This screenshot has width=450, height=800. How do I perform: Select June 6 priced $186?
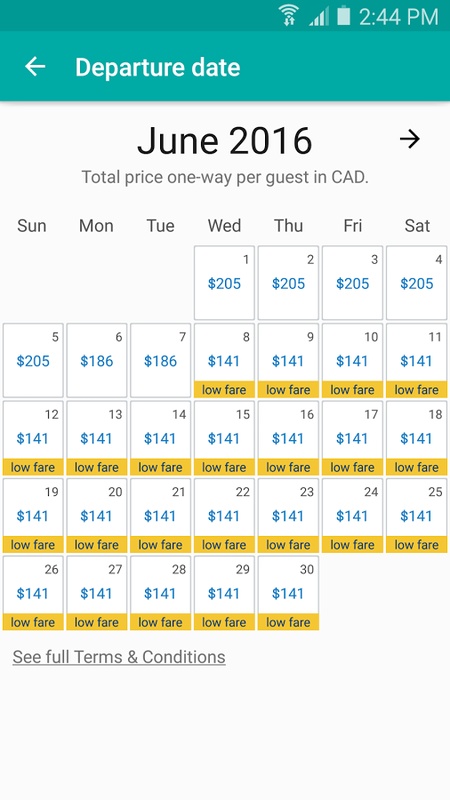(x=97, y=360)
